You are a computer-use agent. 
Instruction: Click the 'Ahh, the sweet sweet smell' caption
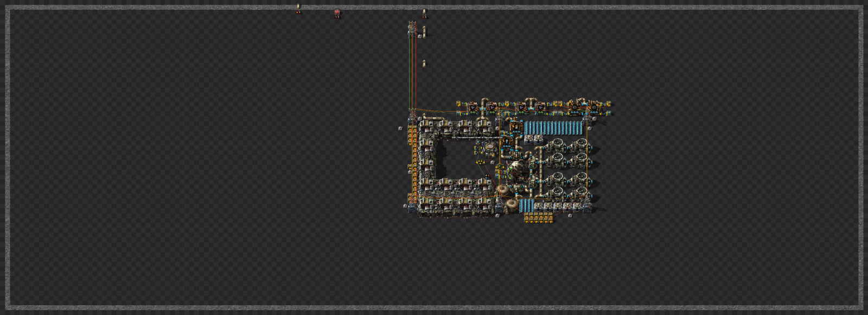coord(477,137)
